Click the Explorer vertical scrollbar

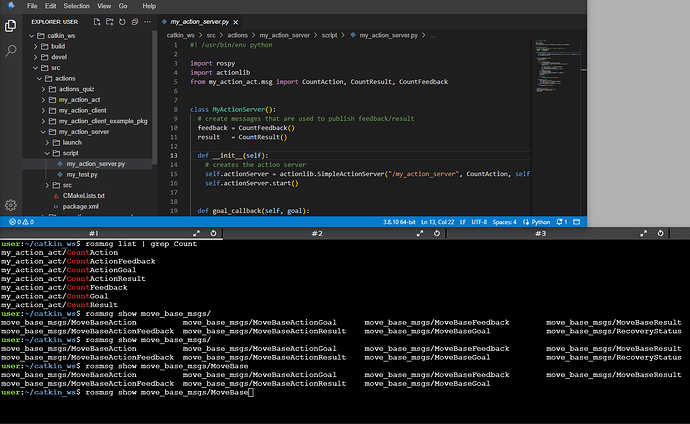154,98
